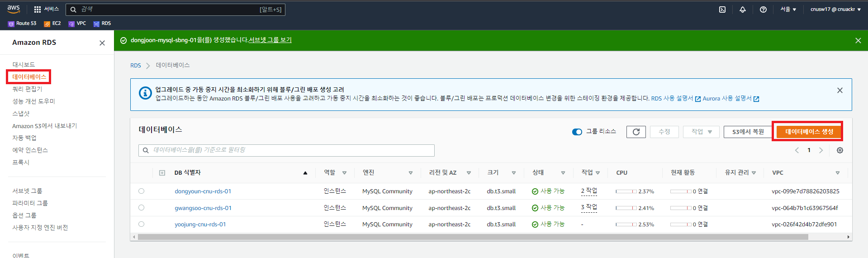Image resolution: width=868 pixels, height=258 pixels.
Task: Open the 서울 region dropdown
Action: pyautogui.click(x=788, y=9)
